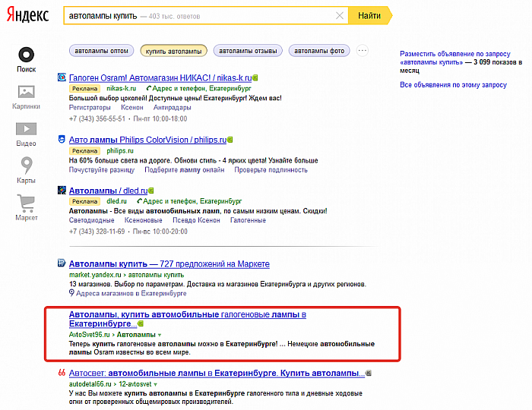Open the Светодиодные sitelink
This screenshot has height=410, width=532.
coord(91,220)
